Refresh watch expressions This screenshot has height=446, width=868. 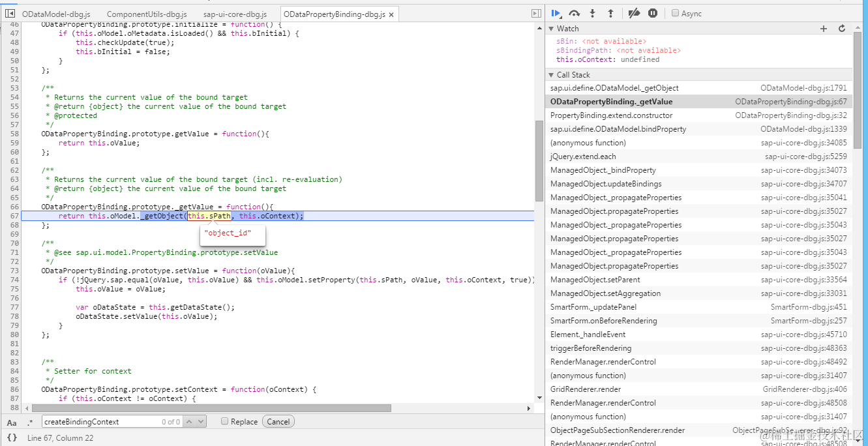(x=842, y=29)
